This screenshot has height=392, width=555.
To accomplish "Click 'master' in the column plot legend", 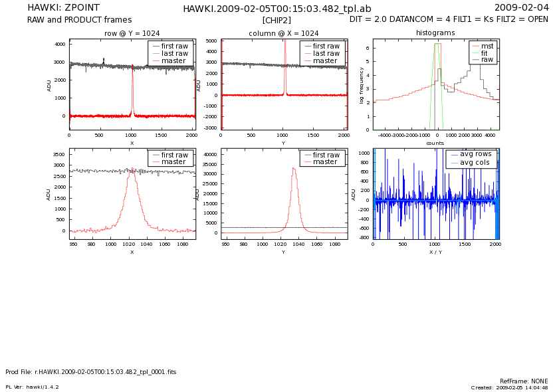I will (x=325, y=60).
